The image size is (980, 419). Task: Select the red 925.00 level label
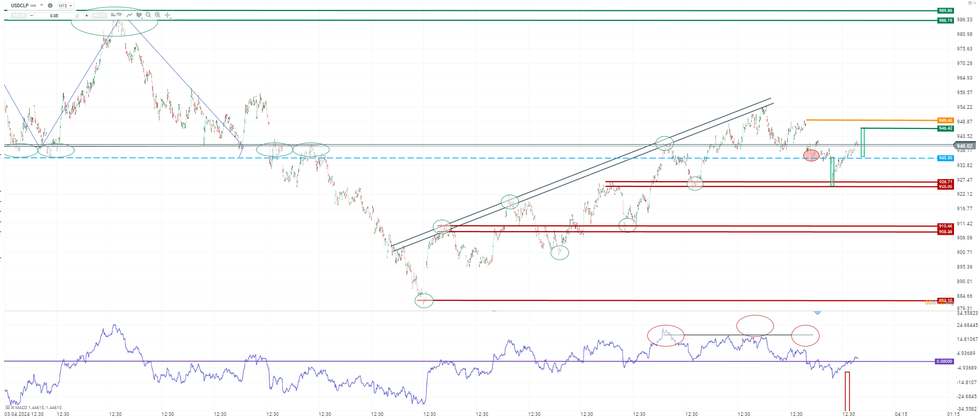coord(945,186)
